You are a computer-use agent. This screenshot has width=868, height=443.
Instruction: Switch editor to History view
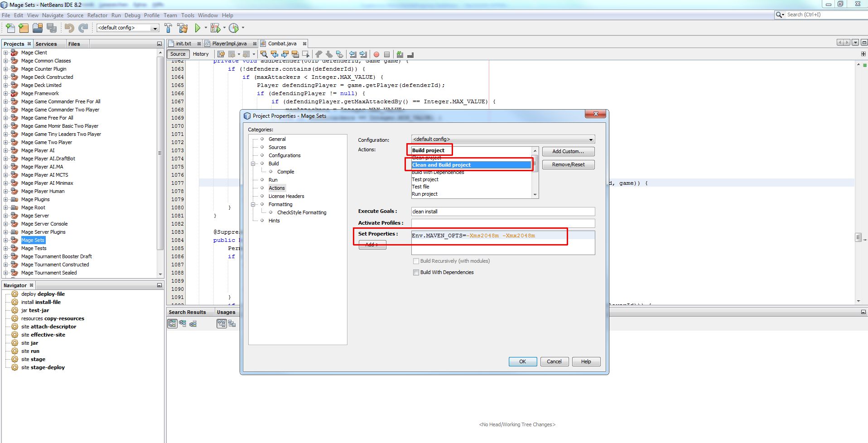201,54
